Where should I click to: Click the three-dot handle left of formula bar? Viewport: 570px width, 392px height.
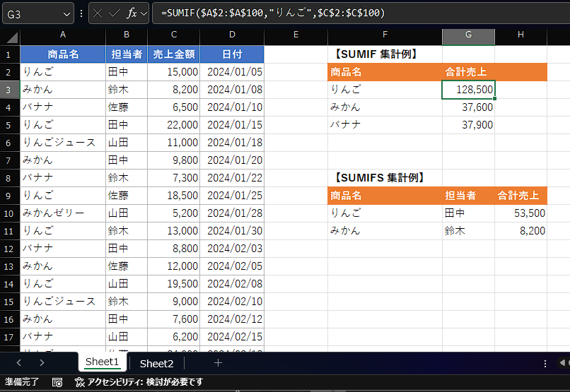click(81, 13)
